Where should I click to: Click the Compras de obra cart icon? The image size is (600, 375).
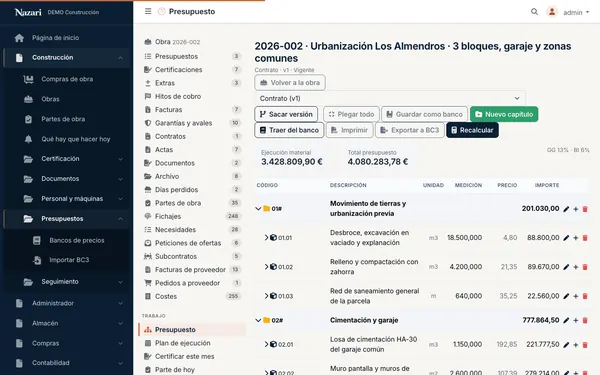point(28,79)
